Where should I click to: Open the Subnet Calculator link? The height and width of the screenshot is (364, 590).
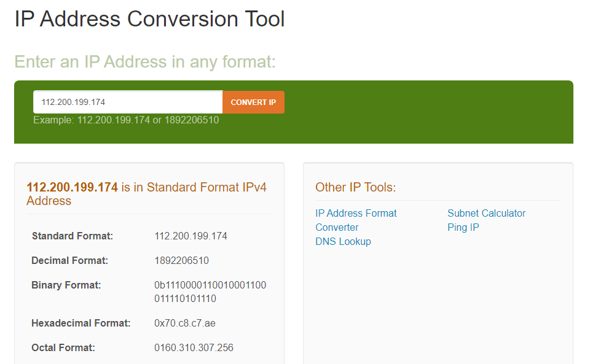pos(486,213)
